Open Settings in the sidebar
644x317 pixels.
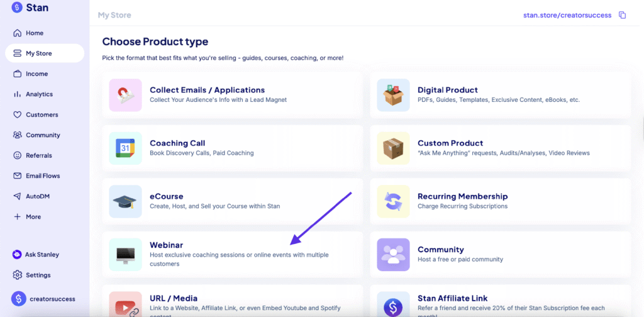tap(38, 275)
